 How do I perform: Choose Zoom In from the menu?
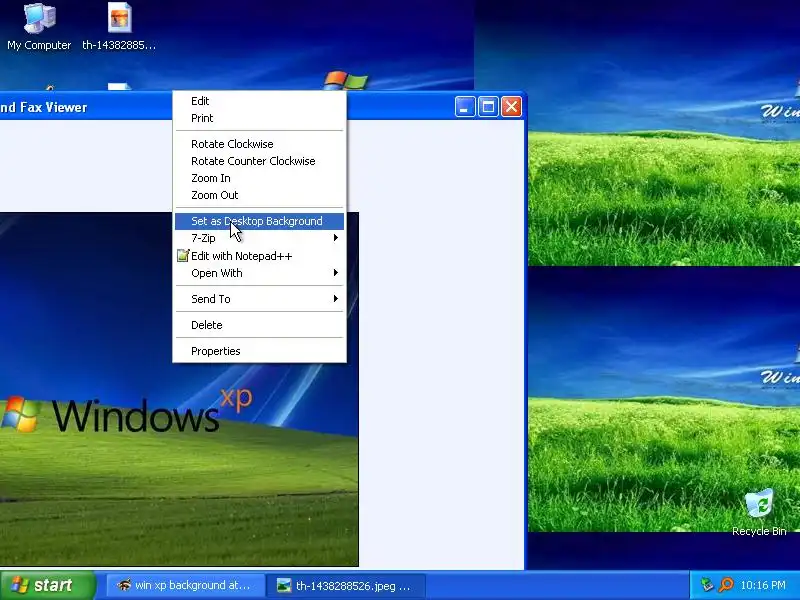pos(260,178)
